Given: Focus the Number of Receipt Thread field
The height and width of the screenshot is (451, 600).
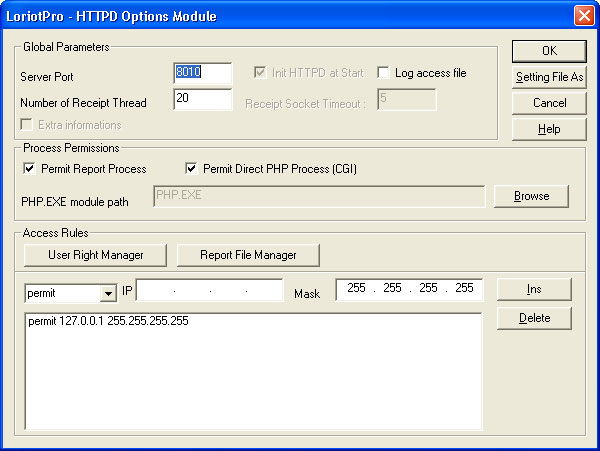Looking at the screenshot, I should coord(202,99).
